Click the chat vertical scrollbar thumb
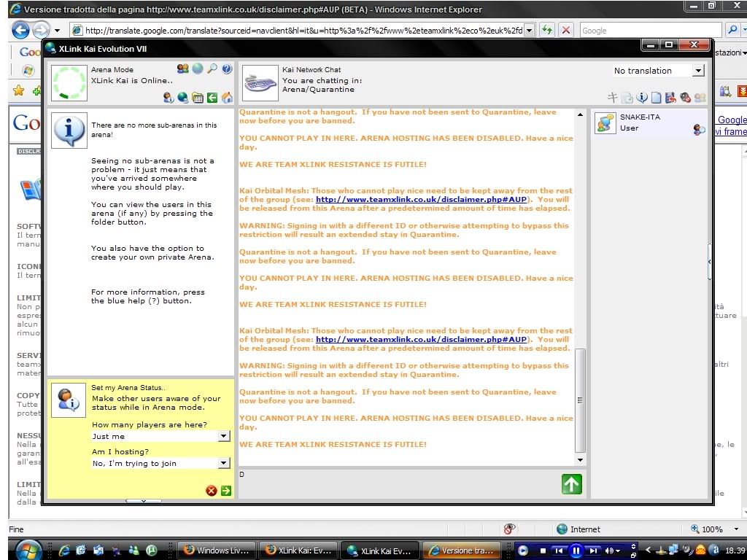The width and height of the screenshot is (747, 560). (x=580, y=400)
